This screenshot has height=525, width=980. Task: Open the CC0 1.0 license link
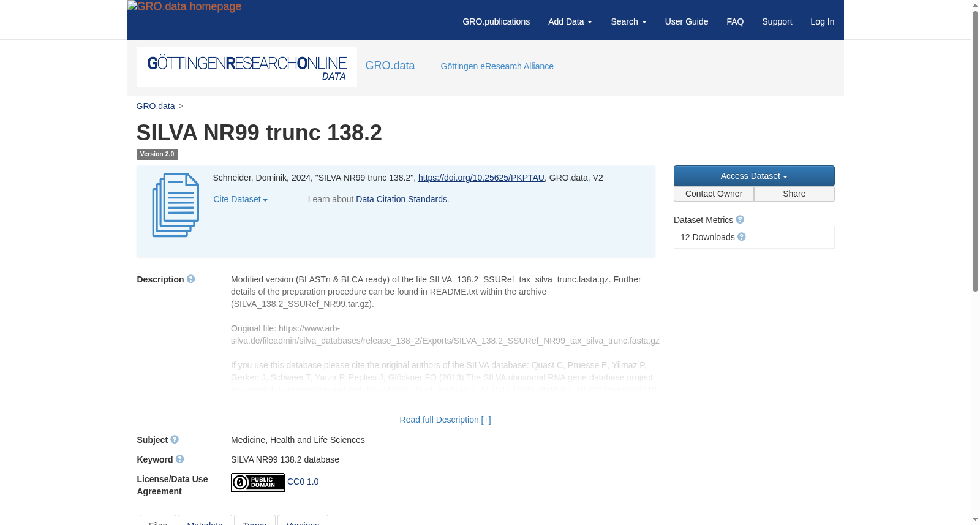click(x=303, y=482)
